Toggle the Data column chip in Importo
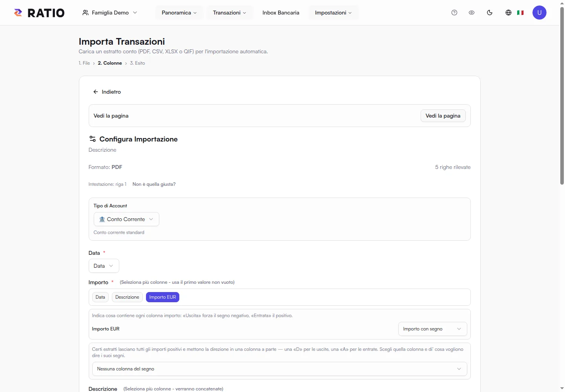Viewport: 565px width, 392px height. click(100, 297)
